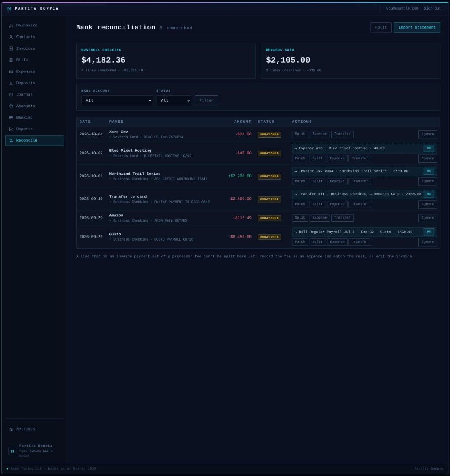
Task: Accept the Blue Pixel Hosting expense suggestion
Action: [x=429, y=148]
